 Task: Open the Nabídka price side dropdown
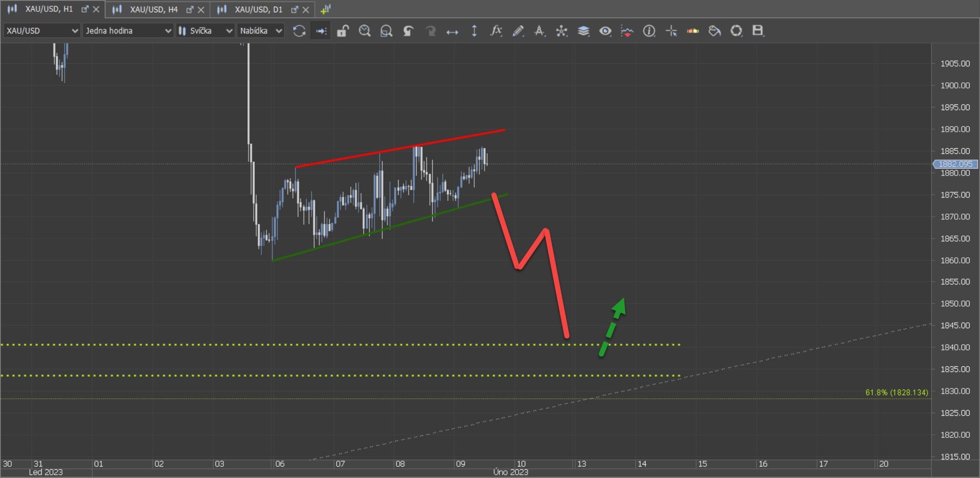coord(261,31)
